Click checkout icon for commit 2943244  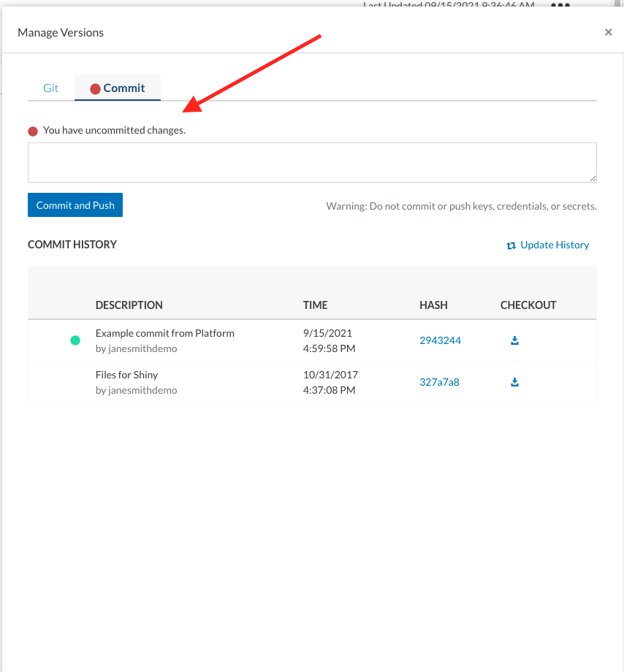point(514,340)
